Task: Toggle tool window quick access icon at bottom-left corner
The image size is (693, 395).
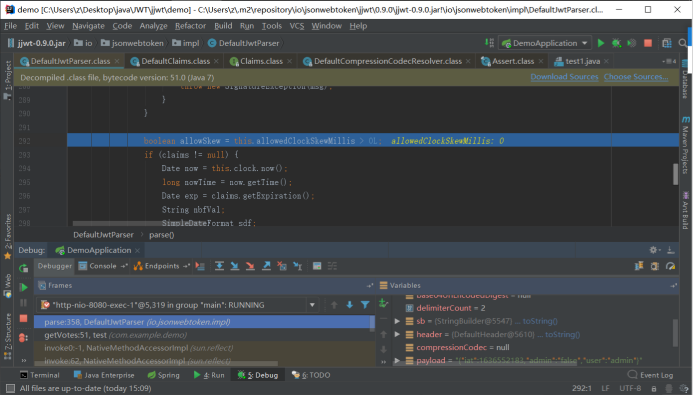Action: pyautogui.click(x=9, y=388)
